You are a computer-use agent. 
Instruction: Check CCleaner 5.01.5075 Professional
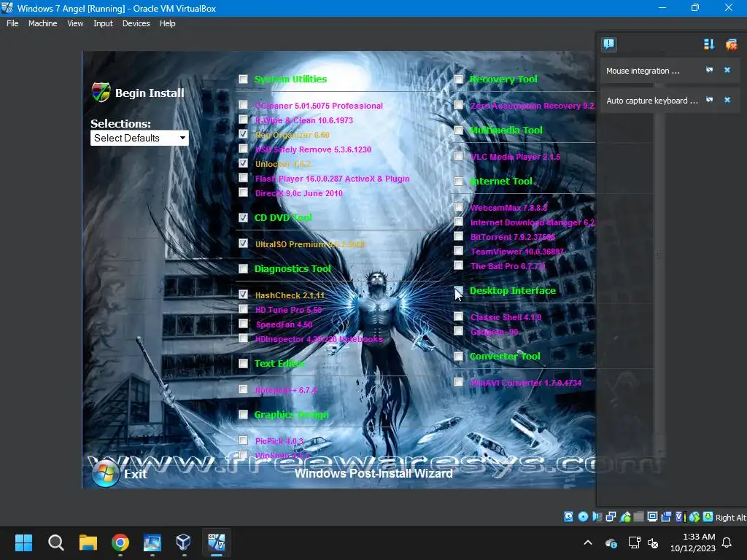coord(243,105)
